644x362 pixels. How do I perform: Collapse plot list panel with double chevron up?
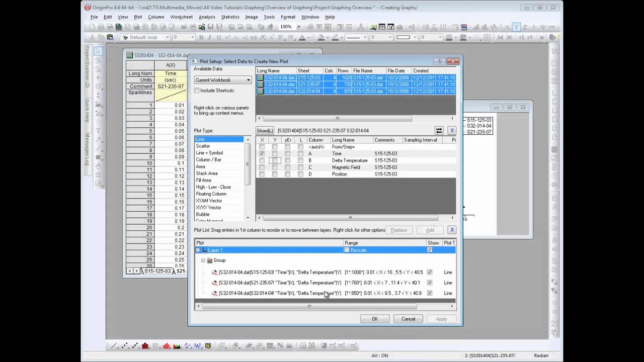coord(452,230)
